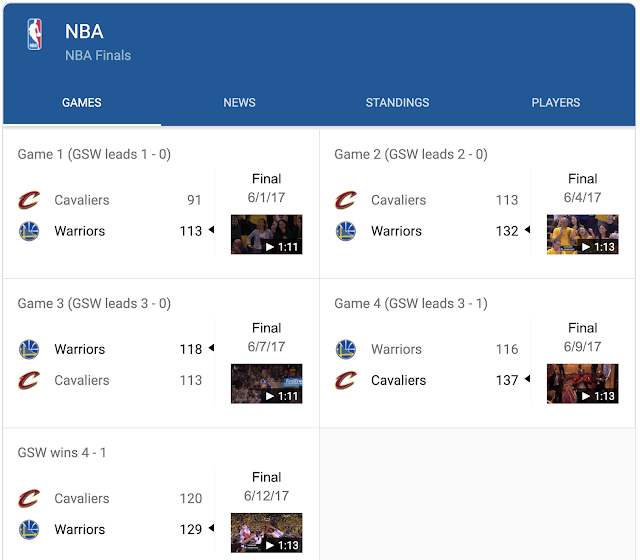Click Cavaliers score 113 in Game 3
The height and width of the screenshot is (560, 640).
tap(191, 380)
